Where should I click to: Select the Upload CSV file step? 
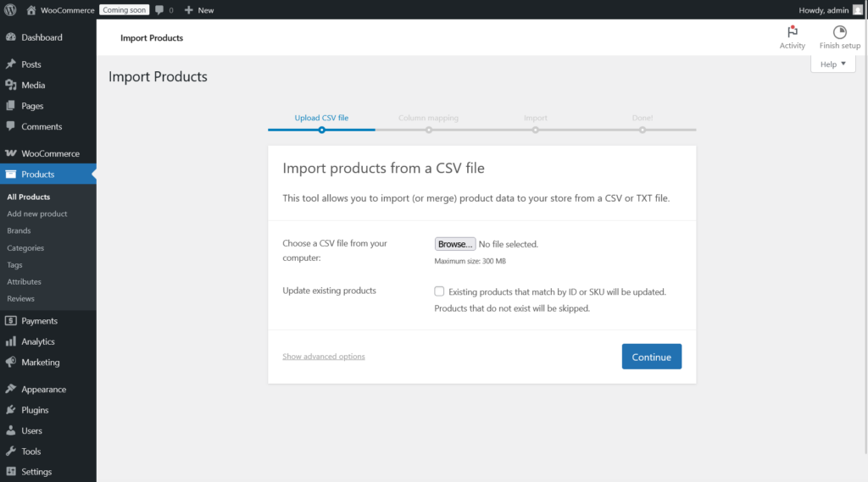321,118
